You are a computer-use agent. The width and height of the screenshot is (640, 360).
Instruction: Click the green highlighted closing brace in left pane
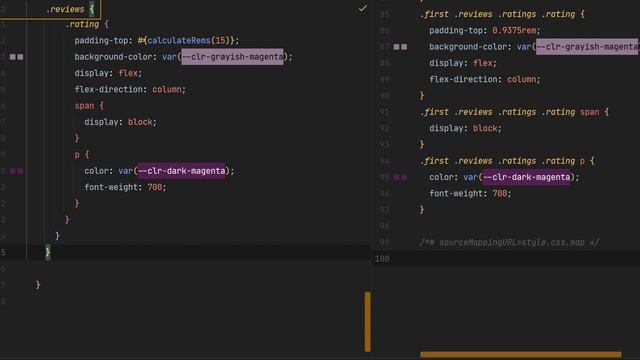pos(48,252)
